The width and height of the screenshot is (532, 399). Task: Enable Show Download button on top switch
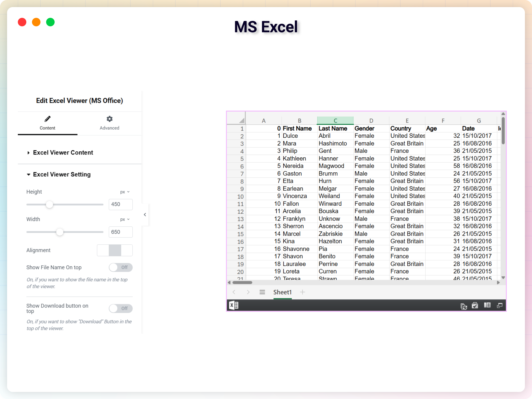121,308
